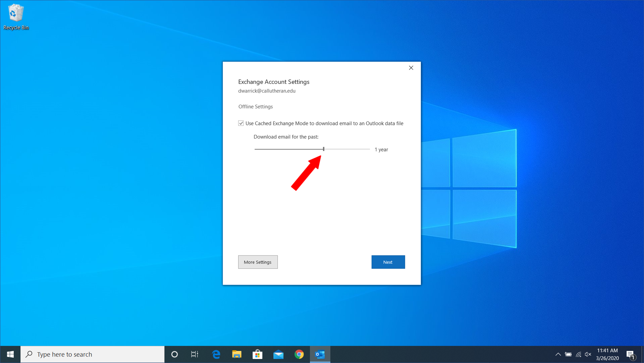Click the Cortana circle icon
This screenshot has width=644, height=363.
(x=174, y=354)
